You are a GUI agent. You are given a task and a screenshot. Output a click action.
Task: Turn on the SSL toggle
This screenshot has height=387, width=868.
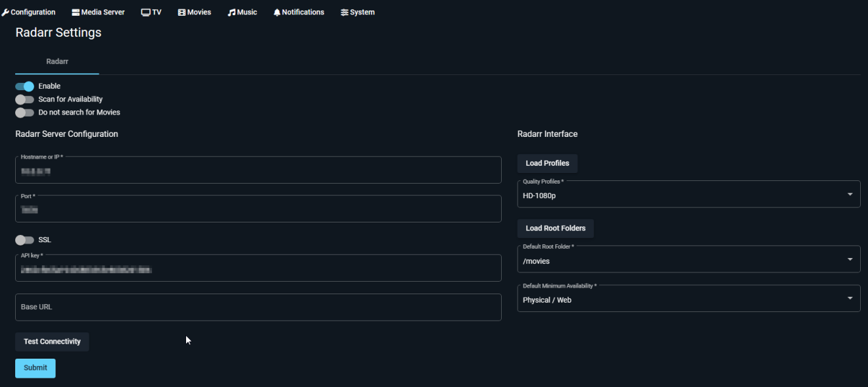24,240
